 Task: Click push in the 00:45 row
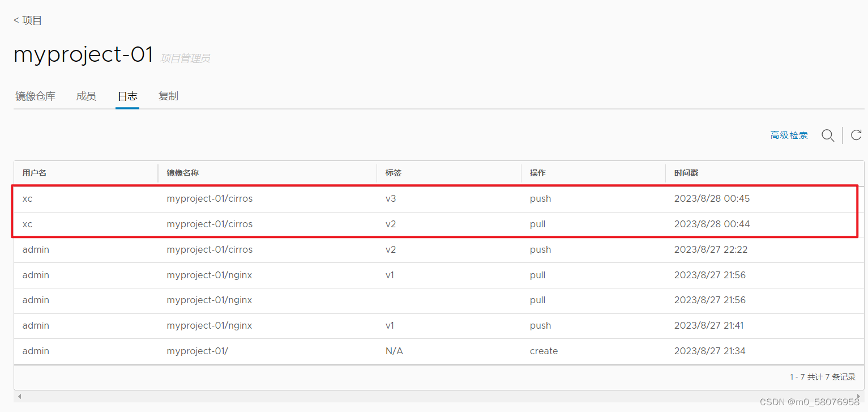click(x=540, y=199)
